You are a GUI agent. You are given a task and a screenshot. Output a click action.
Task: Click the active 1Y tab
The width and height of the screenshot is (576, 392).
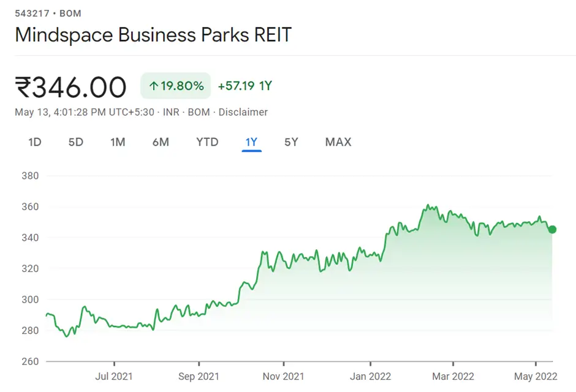click(251, 142)
